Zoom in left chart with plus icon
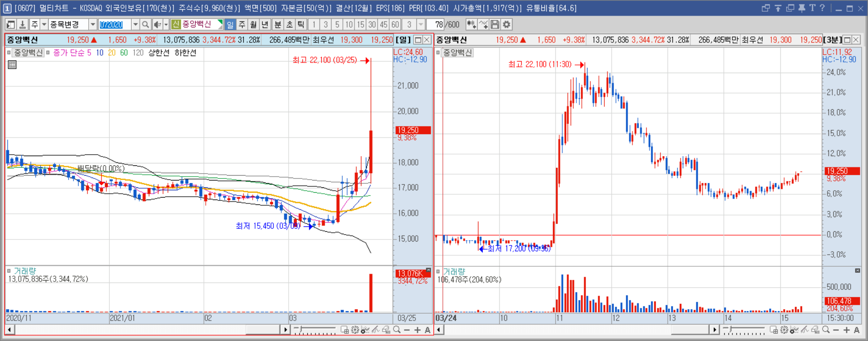Viewport: 868px width, 341px height. click(x=417, y=330)
